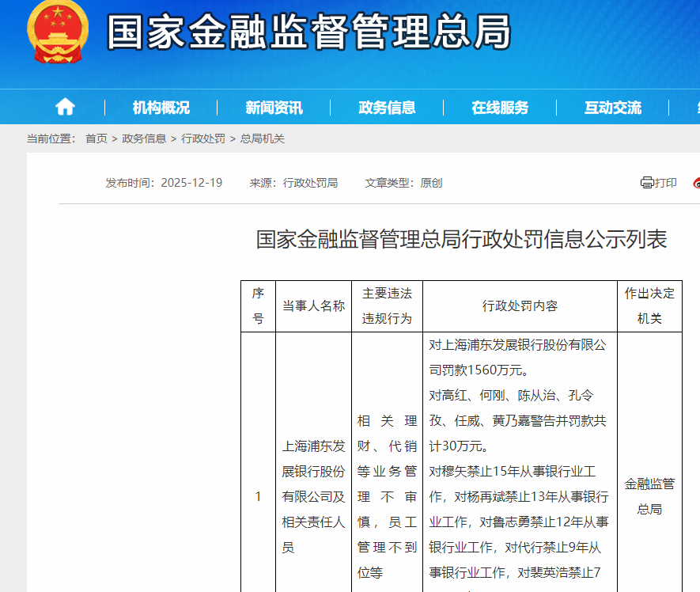
Task: Click the 国家金融监督管理总局 site title
Action: (x=309, y=32)
